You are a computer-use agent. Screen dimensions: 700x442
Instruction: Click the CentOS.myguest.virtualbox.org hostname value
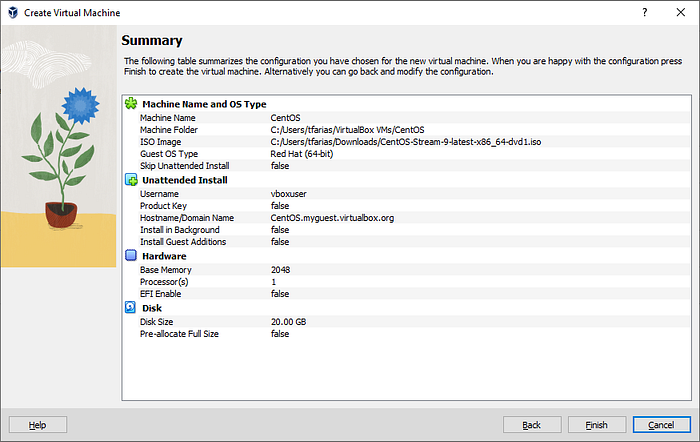[332, 218]
